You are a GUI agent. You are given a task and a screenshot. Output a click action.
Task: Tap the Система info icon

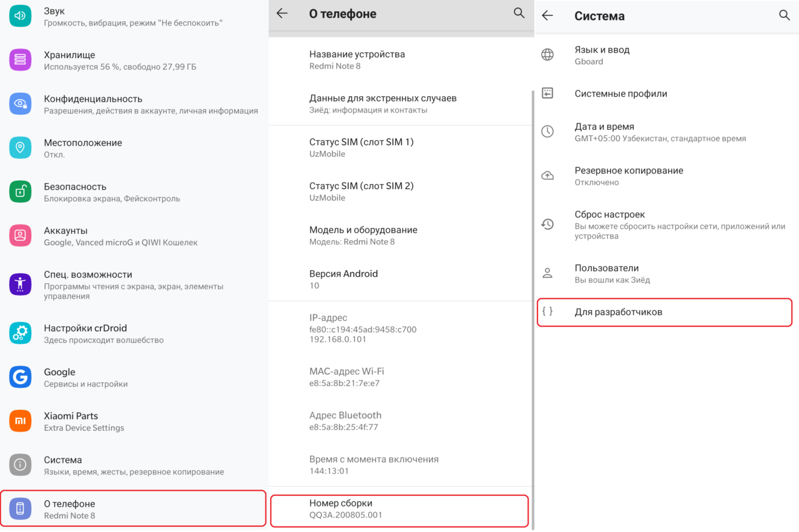[x=20, y=465]
